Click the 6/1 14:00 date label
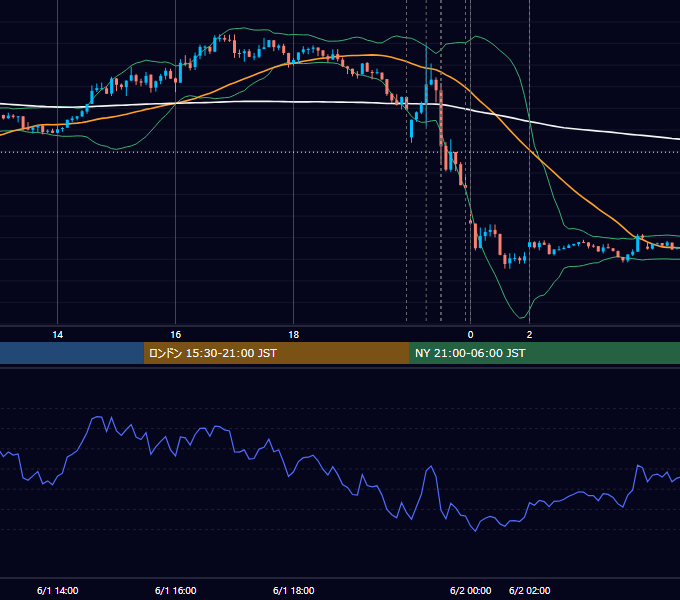This screenshot has width=680, height=600. coord(58,590)
